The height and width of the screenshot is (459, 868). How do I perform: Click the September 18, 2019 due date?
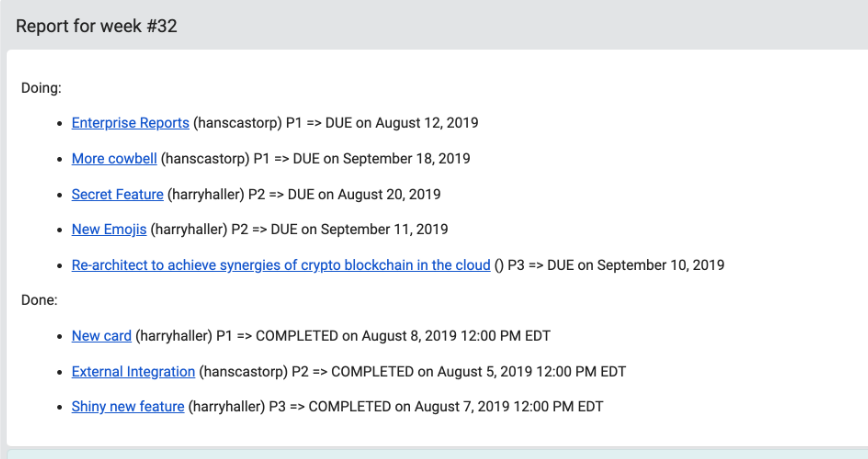406,159
